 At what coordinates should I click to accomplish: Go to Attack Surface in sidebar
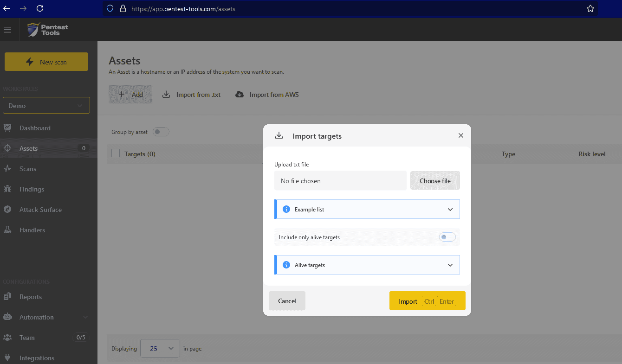[40, 210]
